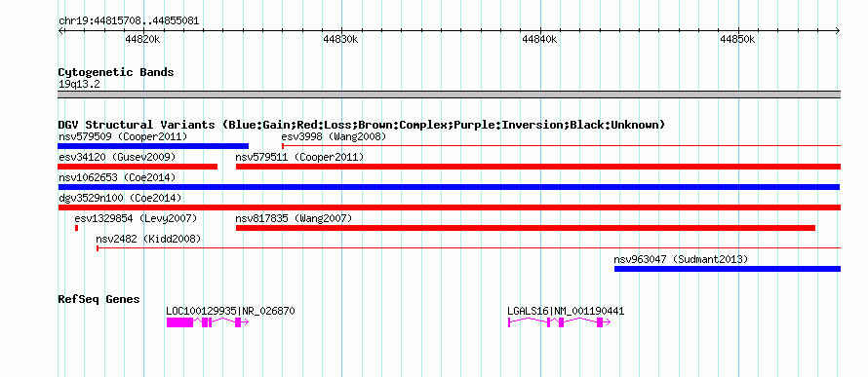
Task: Click the DGV Structural Variants track title
Action: 362,125
